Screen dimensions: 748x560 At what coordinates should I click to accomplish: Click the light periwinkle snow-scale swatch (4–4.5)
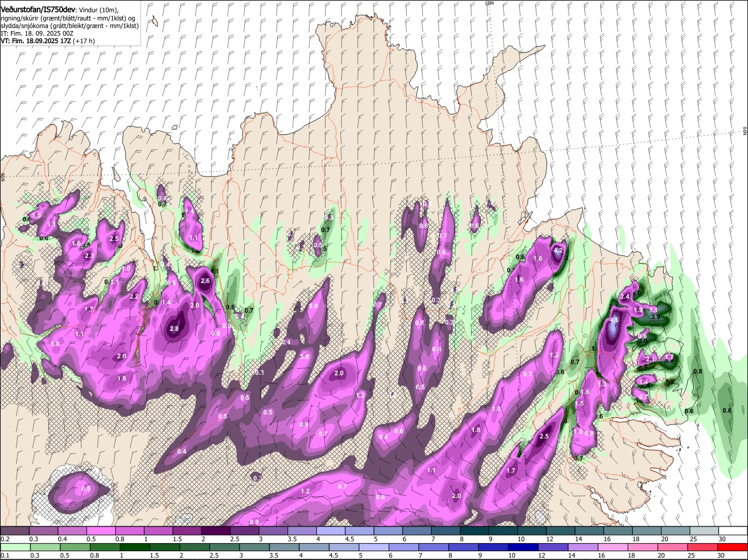(331, 530)
